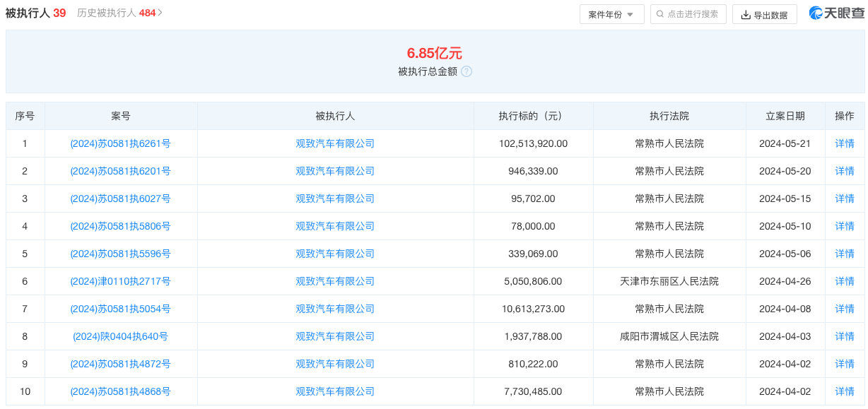Open 详情 for the 2024-05-15 case

point(845,198)
